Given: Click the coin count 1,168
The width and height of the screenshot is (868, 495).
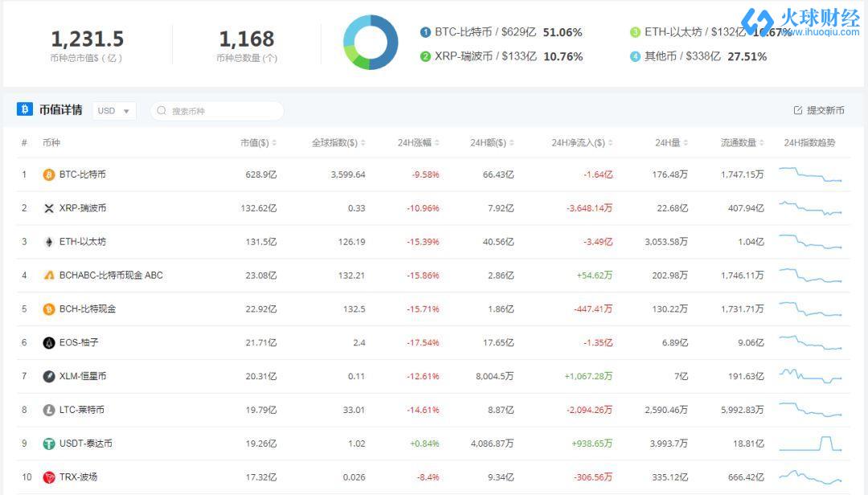Looking at the screenshot, I should tap(247, 39).
